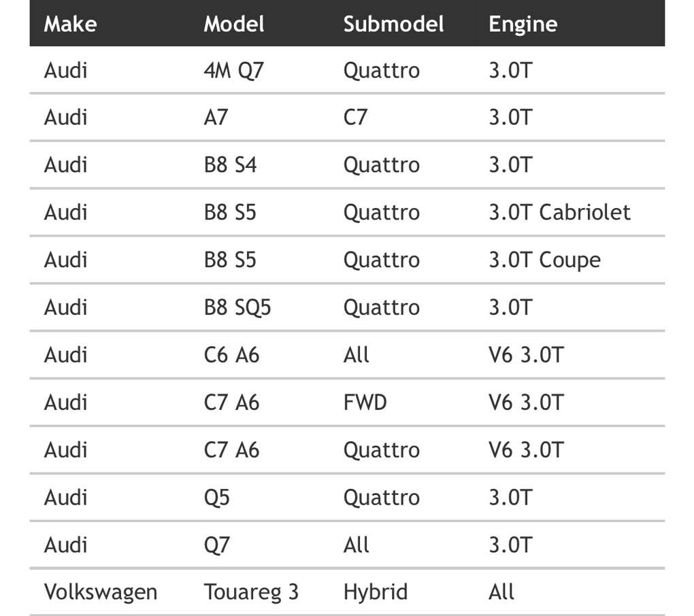The width and height of the screenshot is (694, 616).
Task: Click the Q7 model cell in the All row
Action: (x=217, y=545)
